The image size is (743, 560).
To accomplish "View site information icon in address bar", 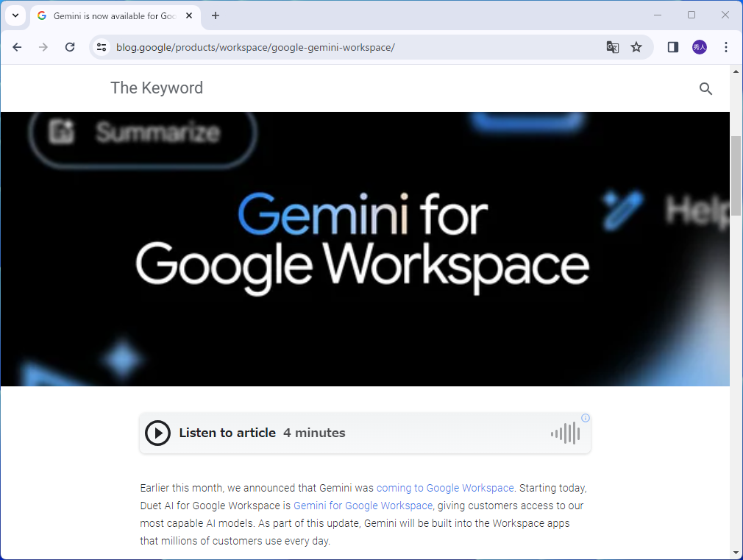I will (100, 46).
